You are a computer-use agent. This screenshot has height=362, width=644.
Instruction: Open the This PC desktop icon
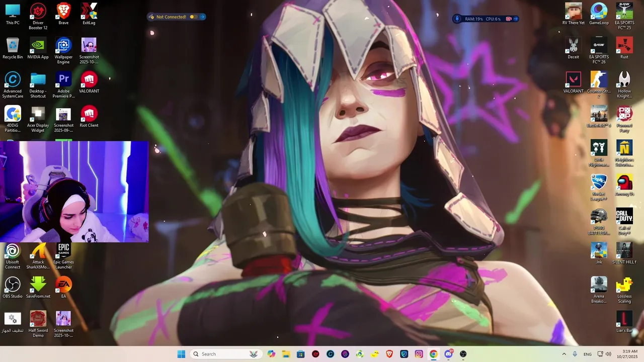coord(13,14)
